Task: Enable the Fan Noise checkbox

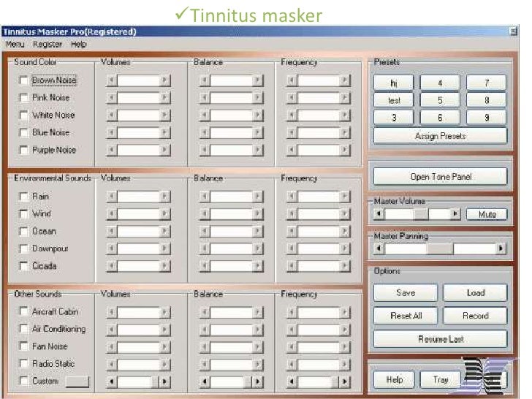Action: point(23,346)
